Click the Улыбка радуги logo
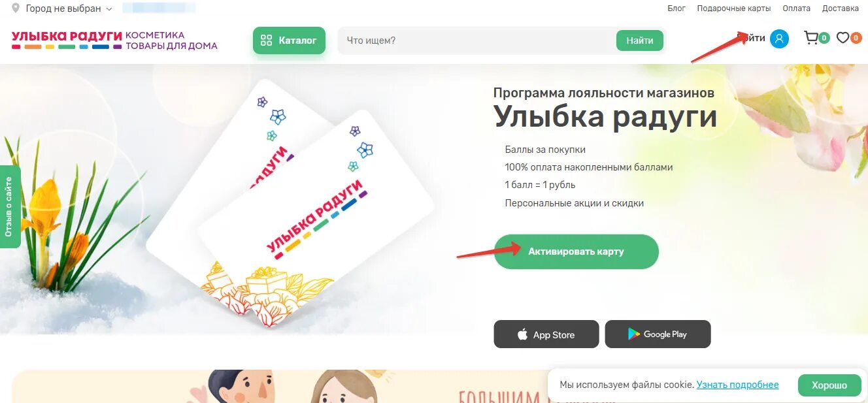The height and width of the screenshot is (403, 868). pyautogui.click(x=114, y=40)
